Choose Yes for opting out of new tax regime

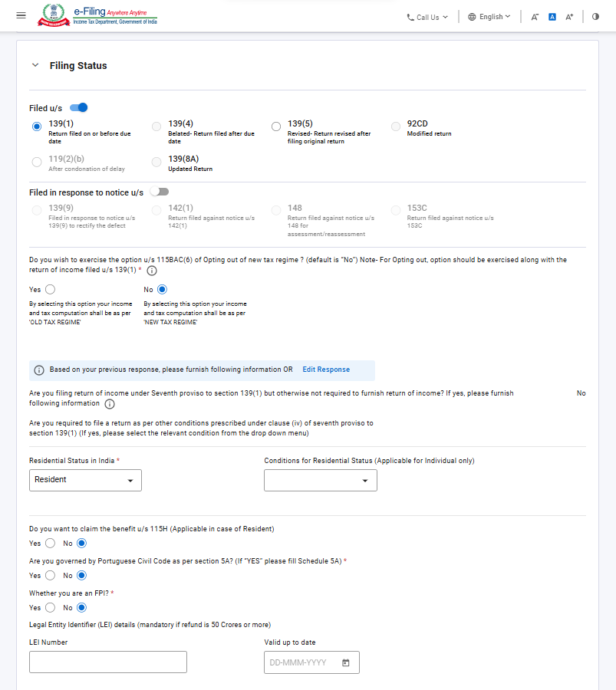50,290
